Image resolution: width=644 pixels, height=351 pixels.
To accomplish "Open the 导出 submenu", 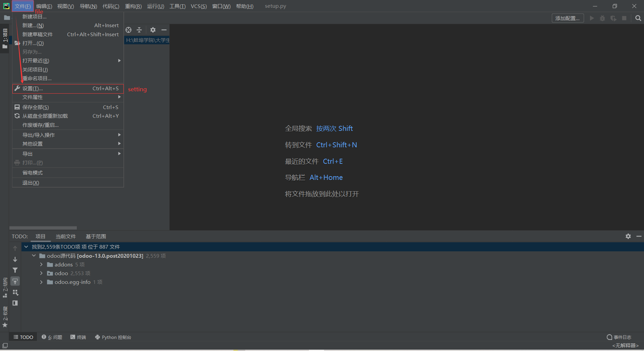I will point(68,154).
